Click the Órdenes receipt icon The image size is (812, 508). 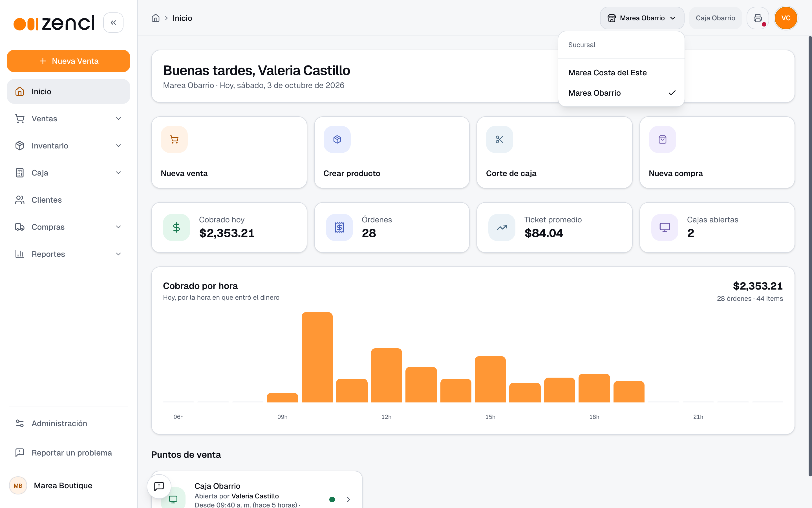(339, 227)
